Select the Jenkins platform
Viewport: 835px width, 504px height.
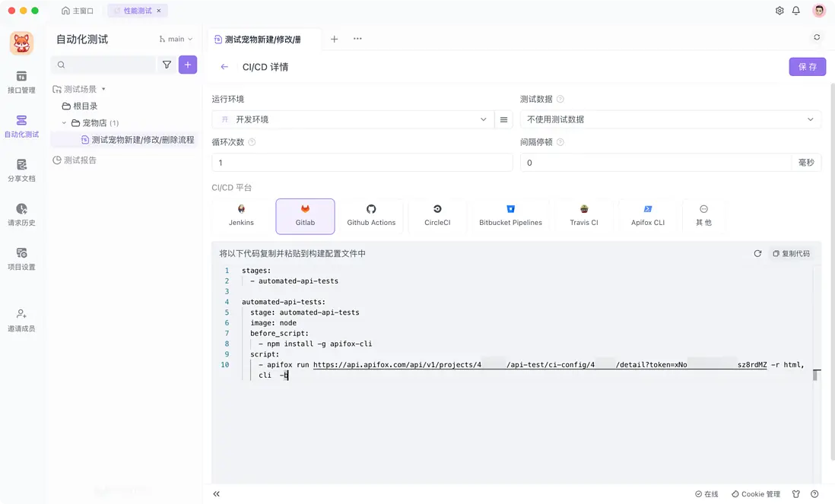pyautogui.click(x=241, y=216)
